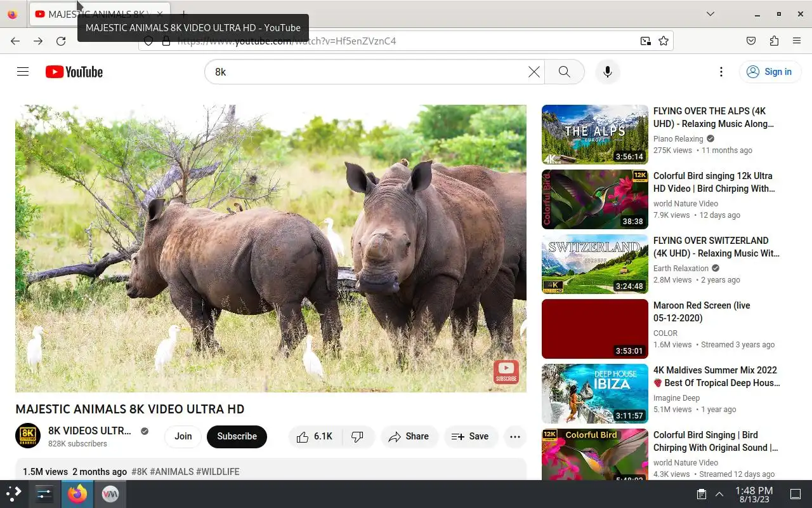The image size is (812, 508).
Task: Toggle picture-in-picture icon in address bar
Action: [x=645, y=41]
